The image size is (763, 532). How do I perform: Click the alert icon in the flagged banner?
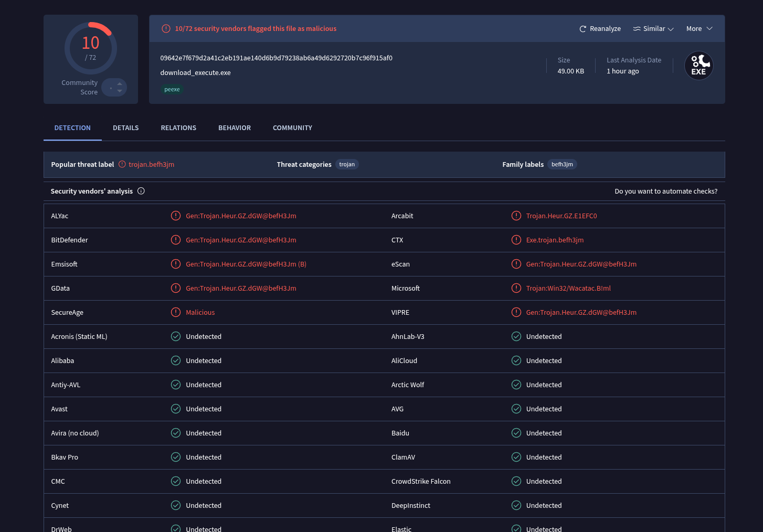(x=166, y=29)
